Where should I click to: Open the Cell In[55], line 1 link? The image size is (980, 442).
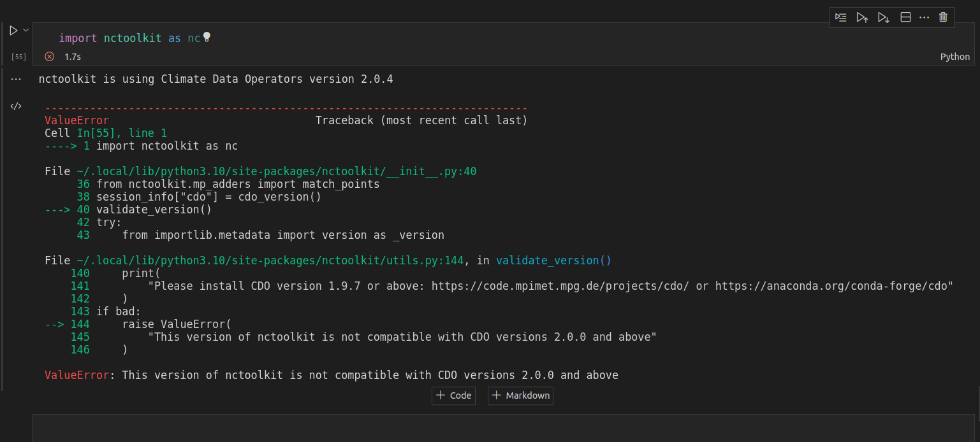(122, 133)
